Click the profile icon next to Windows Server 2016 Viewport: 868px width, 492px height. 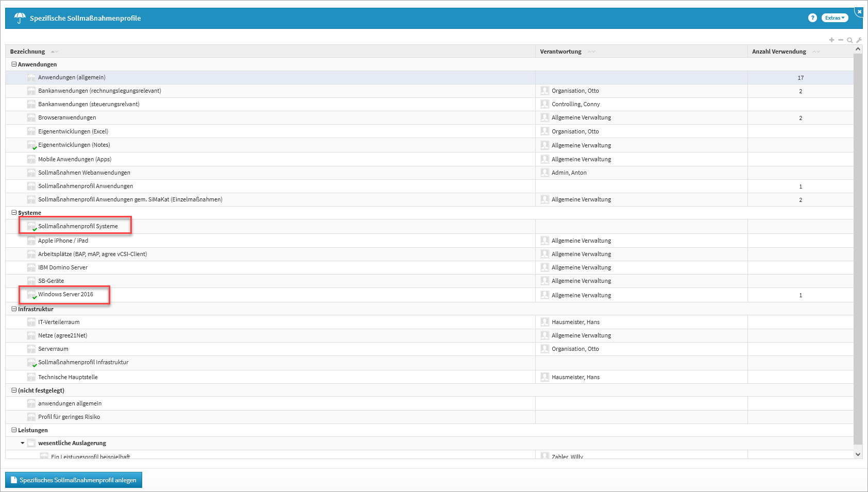[31, 295]
